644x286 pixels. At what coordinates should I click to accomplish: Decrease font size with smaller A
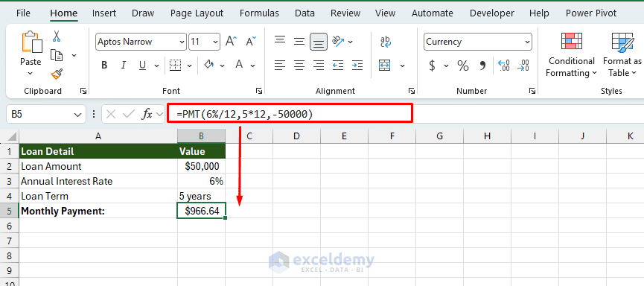point(251,42)
